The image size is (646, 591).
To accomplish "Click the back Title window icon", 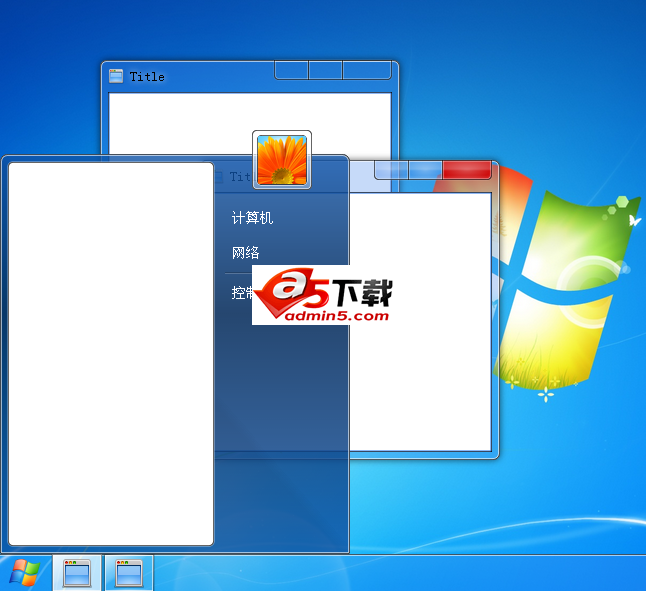I will (x=116, y=76).
